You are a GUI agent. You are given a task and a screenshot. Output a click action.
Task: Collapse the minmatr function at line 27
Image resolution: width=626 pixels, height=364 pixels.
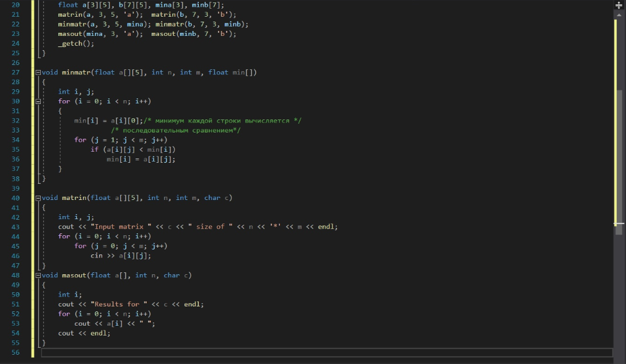pyautogui.click(x=38, y=72)
